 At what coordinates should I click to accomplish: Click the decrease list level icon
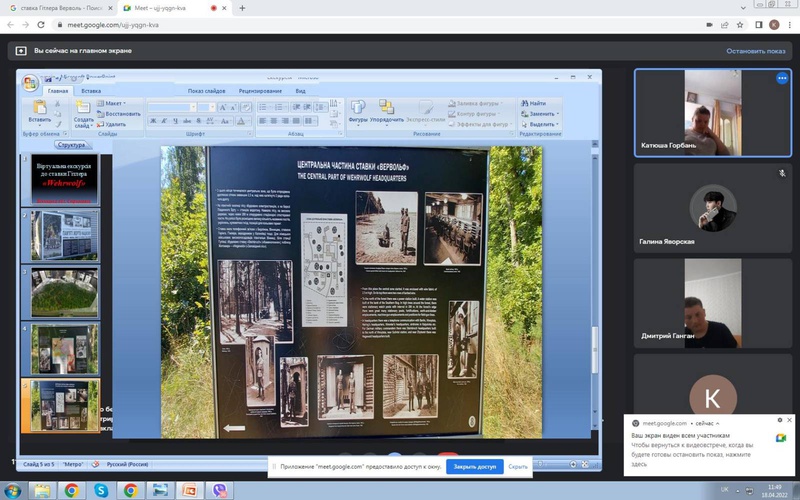point(296,107)
